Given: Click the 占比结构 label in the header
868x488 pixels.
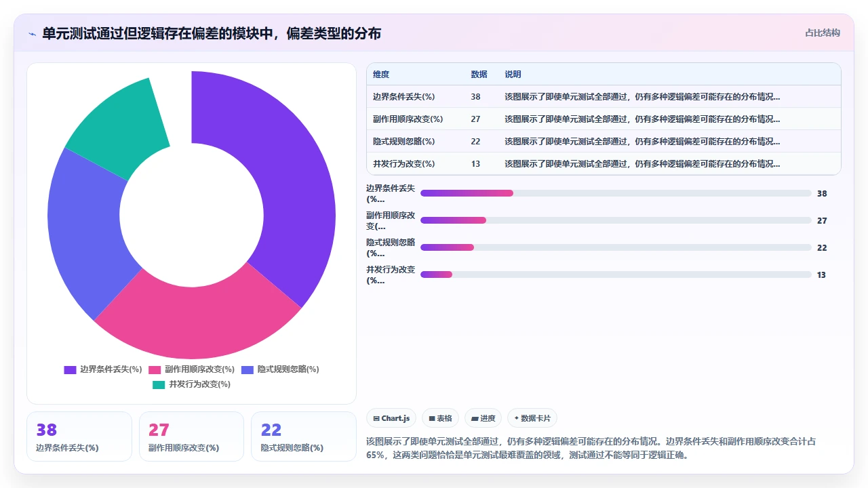Looking at the screenshot, I should pos(823,33).
